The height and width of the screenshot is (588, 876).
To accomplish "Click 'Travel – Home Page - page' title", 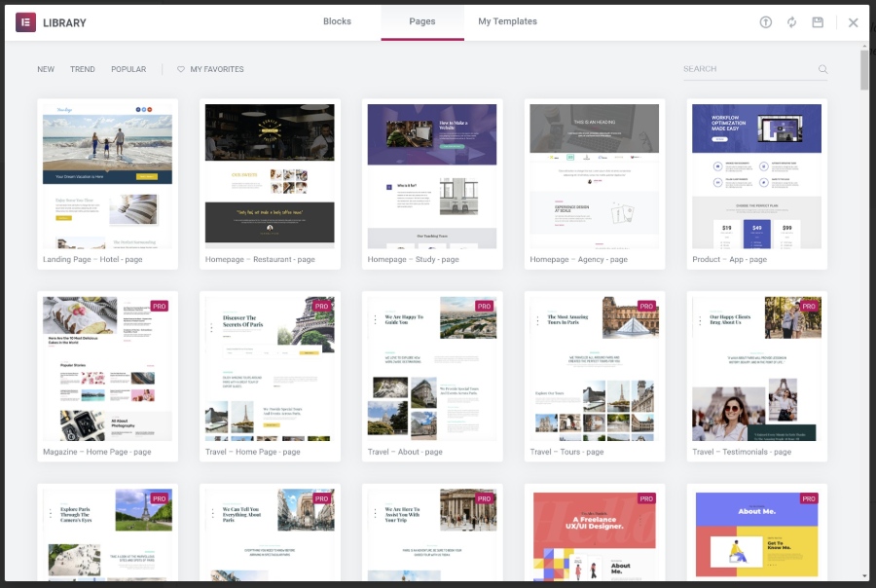I will click(252, 452).
